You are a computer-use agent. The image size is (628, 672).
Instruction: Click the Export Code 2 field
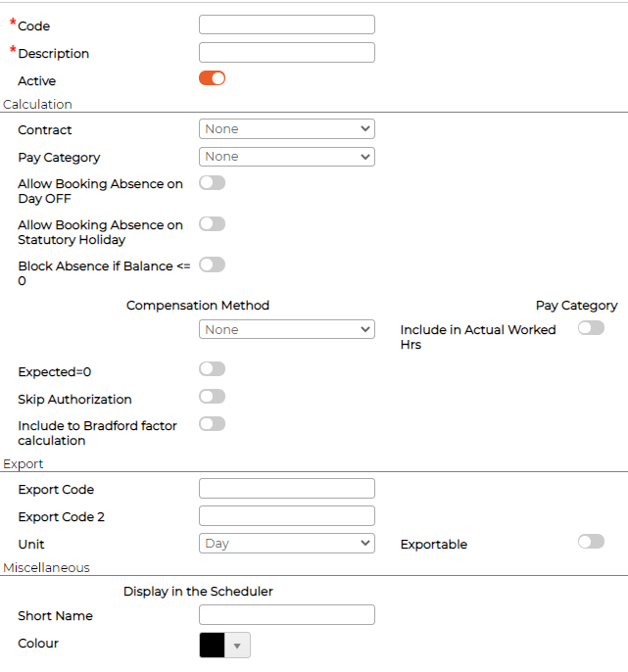pos(287,516)
